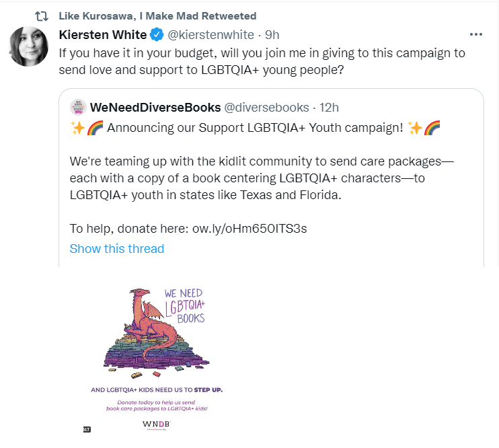Screen dimensions: 499x448
Task: Open the three-dot more options menu
Action: tap(475, 34)
